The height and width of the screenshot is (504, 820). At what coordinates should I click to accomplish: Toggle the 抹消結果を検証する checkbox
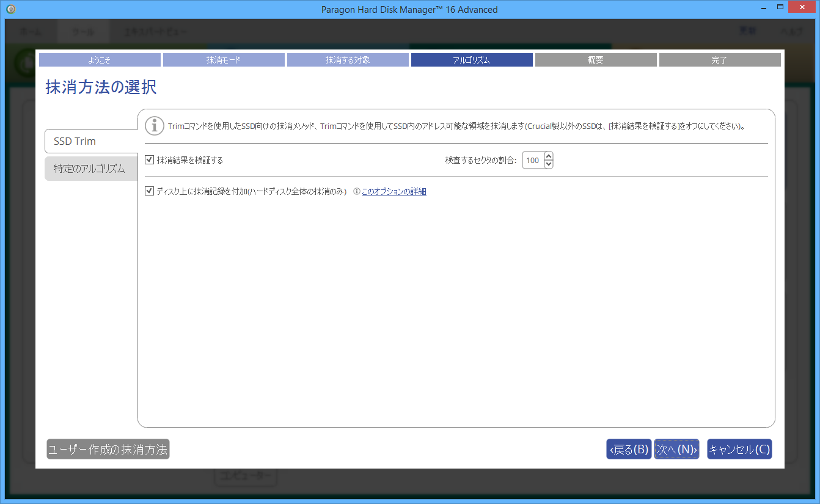pos(149,160)
